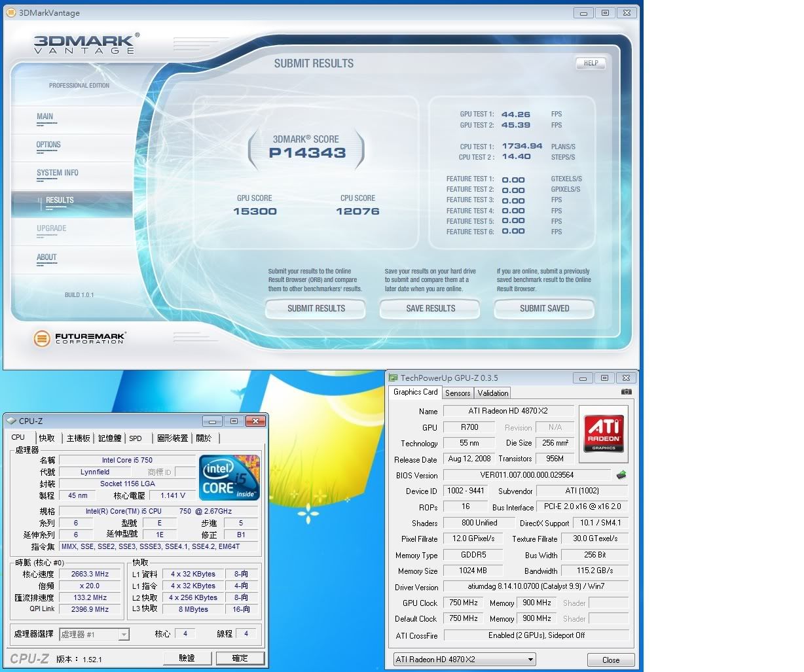The height and width of the screenshot is (672, 804).
Task: Expand the 處理器 #1 selection dropdown
Action: pyautogui.click(x=123, y=634)
